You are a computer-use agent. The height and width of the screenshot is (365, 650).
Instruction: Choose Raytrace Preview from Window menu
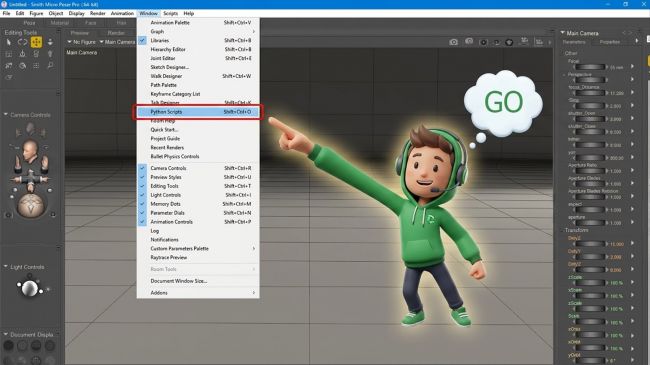198,258
